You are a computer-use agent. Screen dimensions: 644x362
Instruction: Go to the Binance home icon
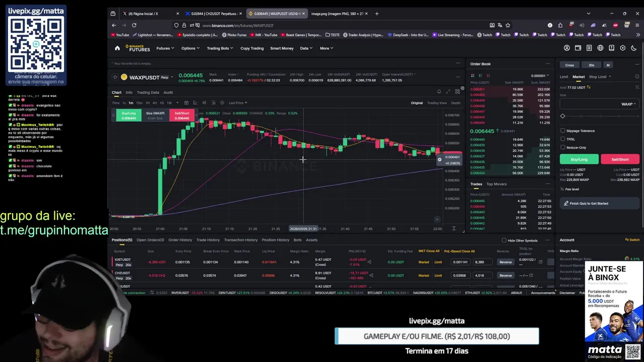pos(117,48)
